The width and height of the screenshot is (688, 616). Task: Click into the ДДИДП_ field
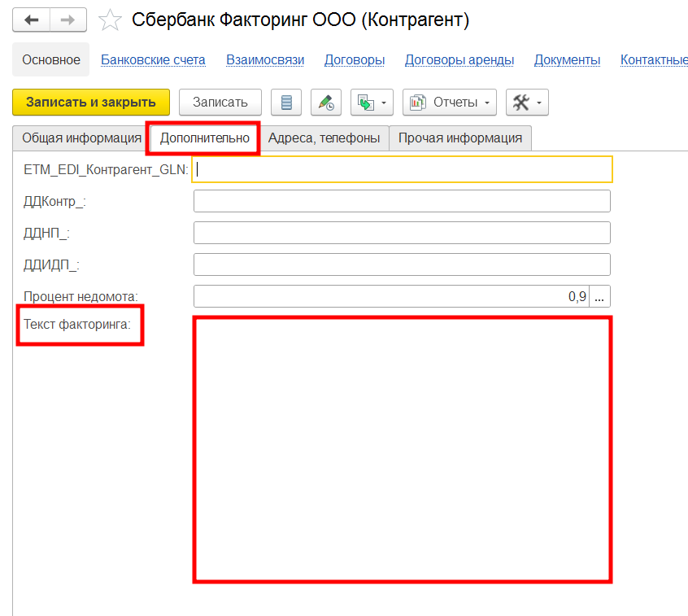click(x=402, y=264)
